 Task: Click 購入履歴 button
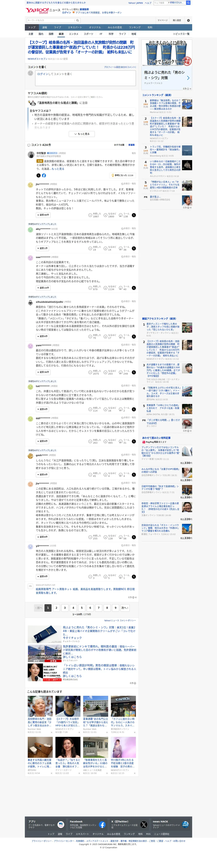[x=177, y=20]
